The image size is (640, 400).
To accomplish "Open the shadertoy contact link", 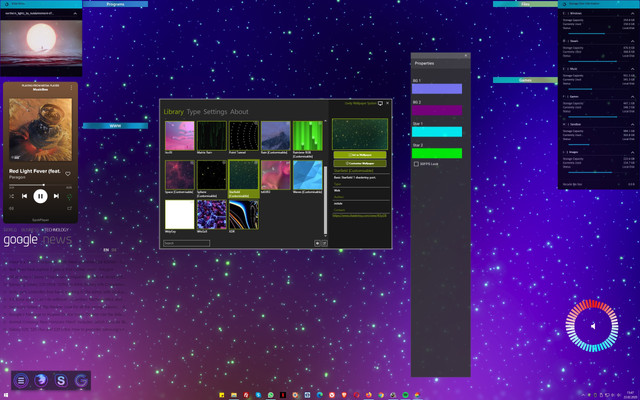I will [x=359, y=216].
